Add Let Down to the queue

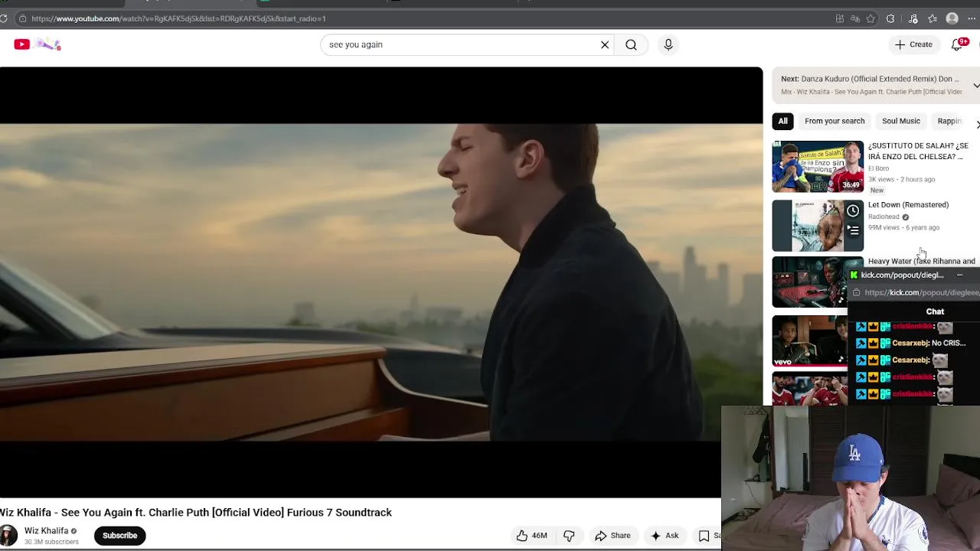[x=853, y=229]
